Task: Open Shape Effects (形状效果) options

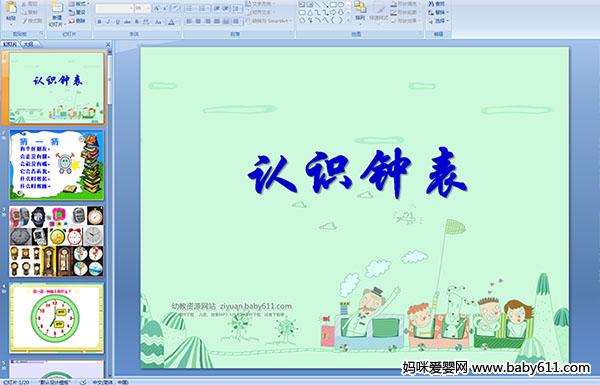Action: 406,21
